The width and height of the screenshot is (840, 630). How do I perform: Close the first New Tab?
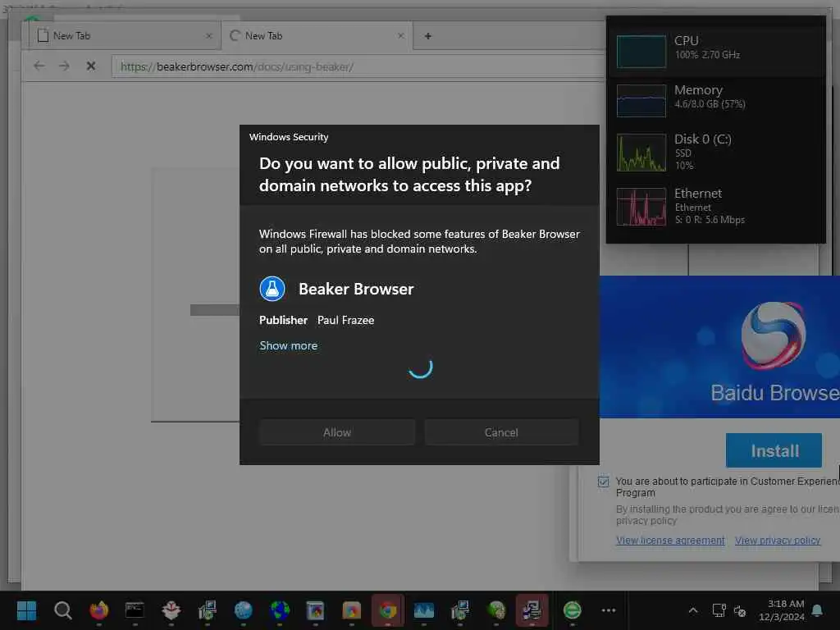(209, 36)
